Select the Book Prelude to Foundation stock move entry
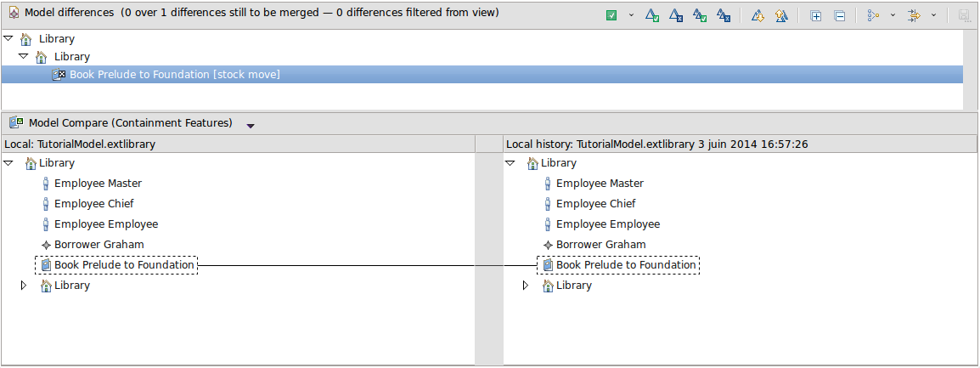980x368 pixels. 174,75
